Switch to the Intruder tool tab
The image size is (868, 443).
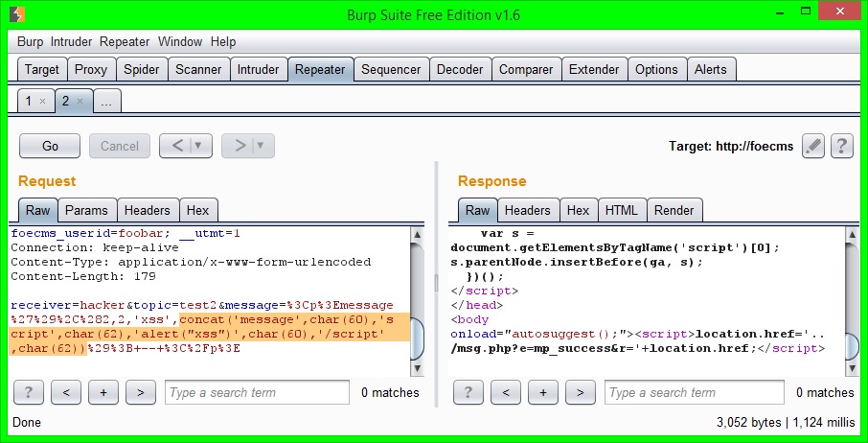pyautogui.click(x=259, y=70)
